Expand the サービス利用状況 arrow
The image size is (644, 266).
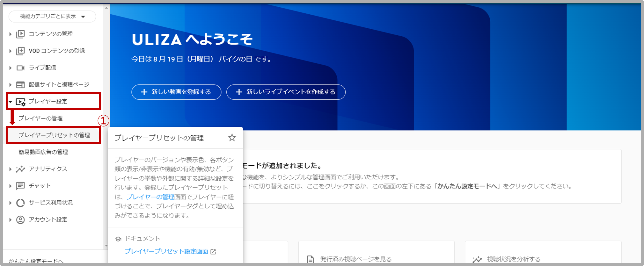[x=10, y=203]
